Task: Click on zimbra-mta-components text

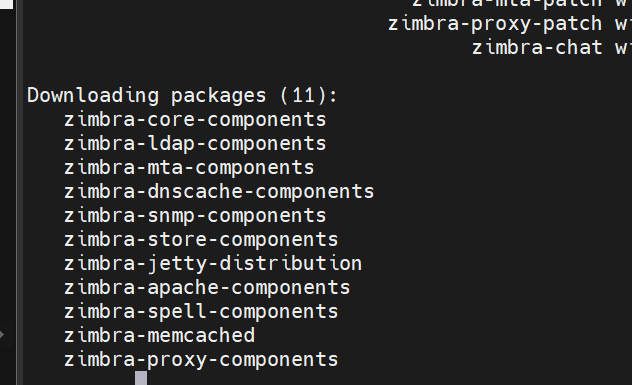Action: tap(189, 168)
